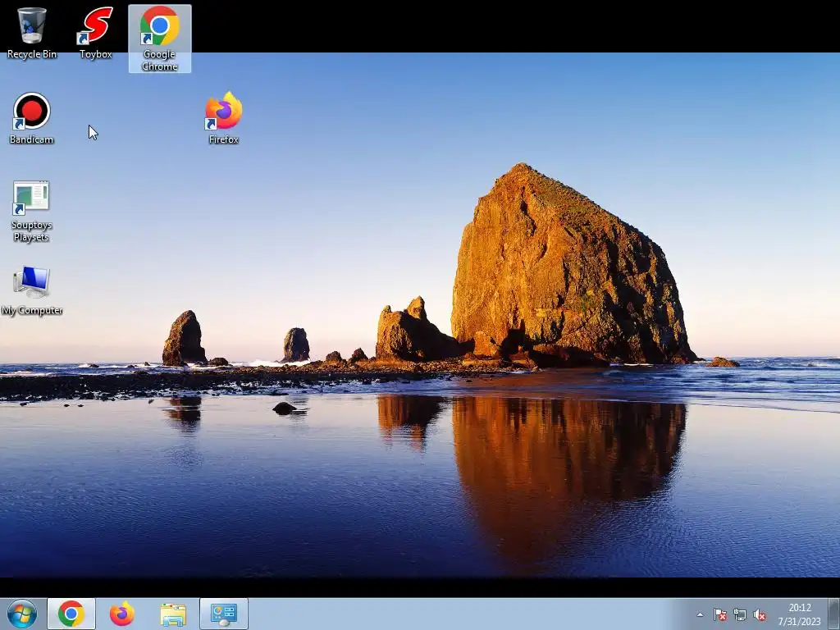Select the Toybox desktop shortcut
840x630 pixels.
pos(96,33)
